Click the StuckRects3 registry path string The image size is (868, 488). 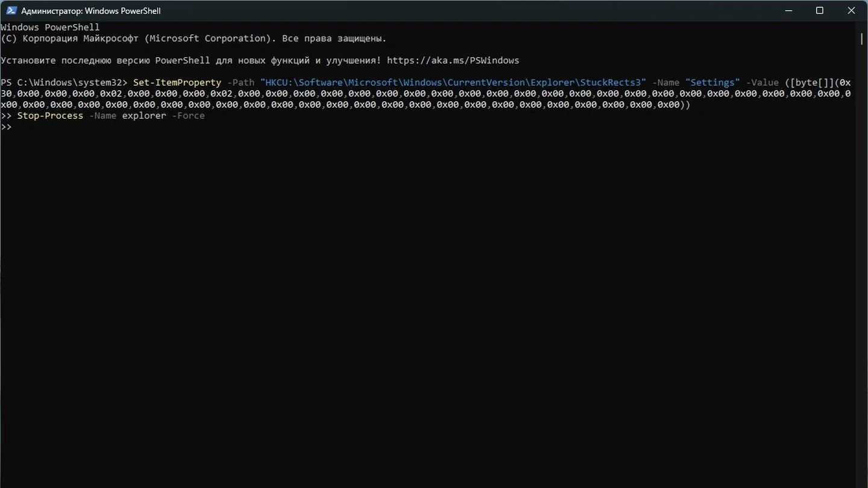coord(453,83)
